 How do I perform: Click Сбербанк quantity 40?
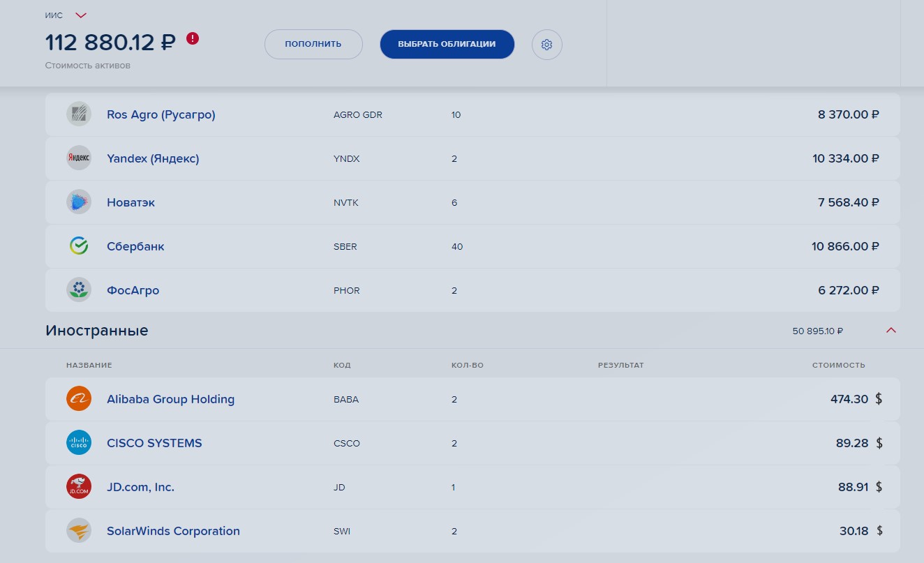click(457, 246)
